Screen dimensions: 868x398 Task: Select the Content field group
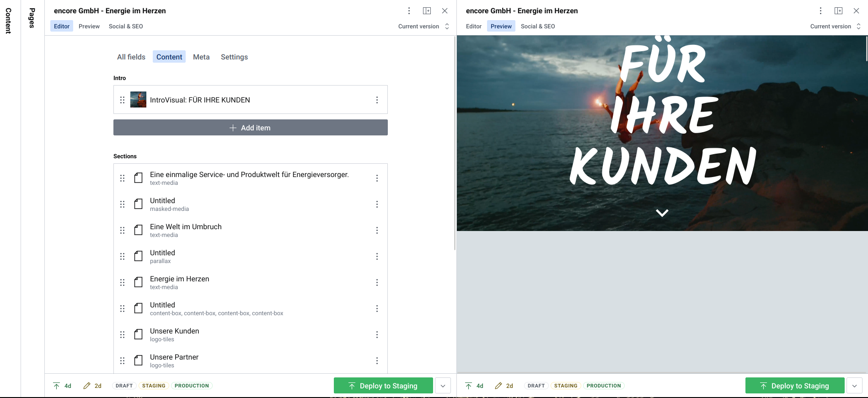169,57
